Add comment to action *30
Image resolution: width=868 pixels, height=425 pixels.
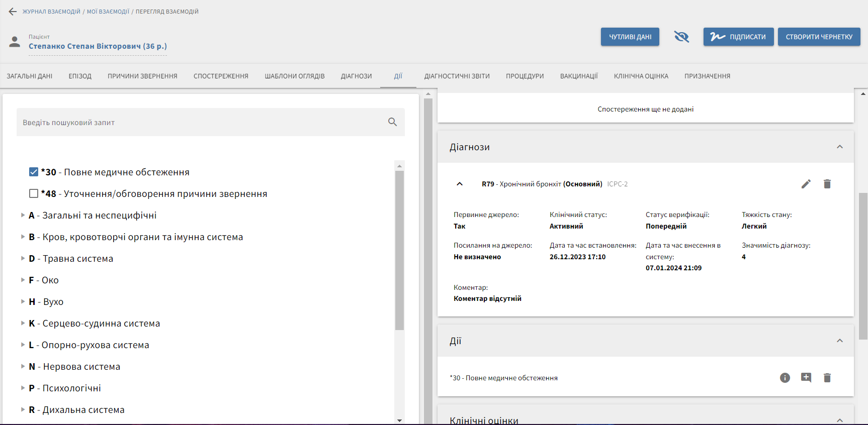tap(806, 378)
